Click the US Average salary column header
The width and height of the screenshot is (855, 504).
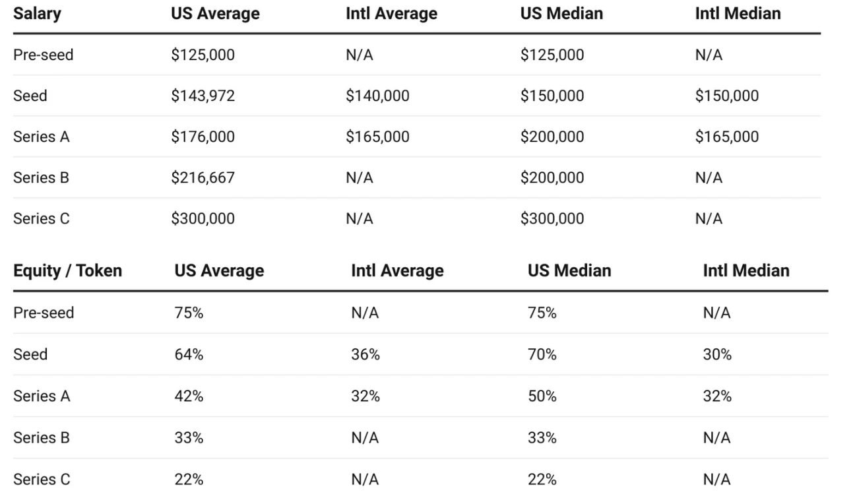215,14
